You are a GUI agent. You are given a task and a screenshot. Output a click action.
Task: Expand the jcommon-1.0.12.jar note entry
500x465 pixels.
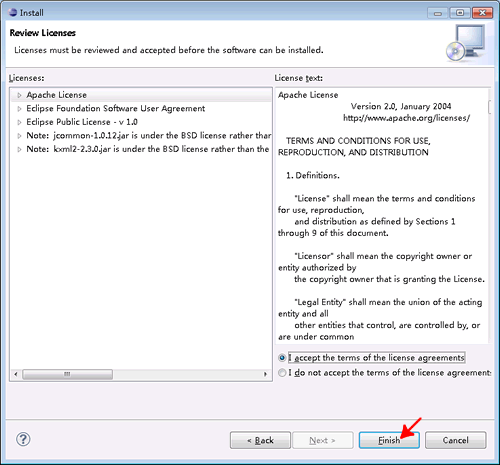(x=19, y=136)
